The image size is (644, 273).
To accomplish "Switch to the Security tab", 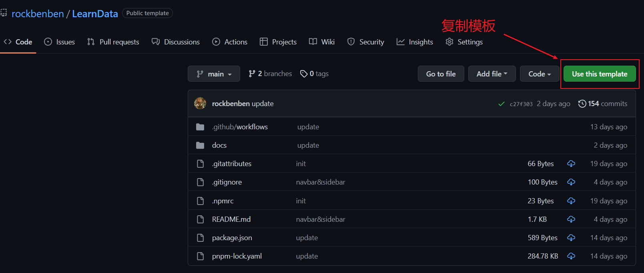I will coord(365,42).
